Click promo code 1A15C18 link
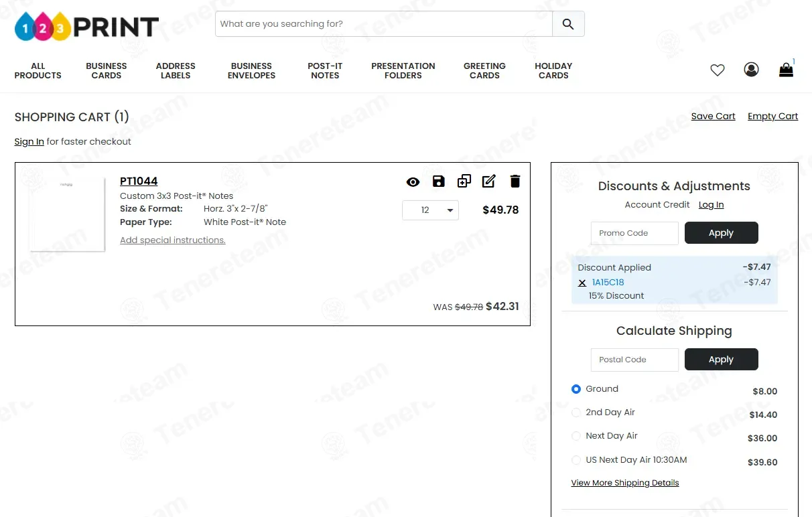This screenshot has height=517, width=812. tap(608, 283)
